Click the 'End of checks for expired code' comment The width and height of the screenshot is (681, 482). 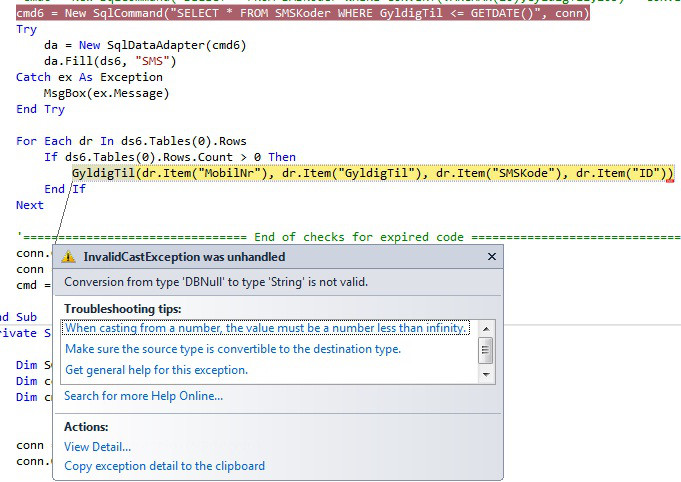pos(359,237)
